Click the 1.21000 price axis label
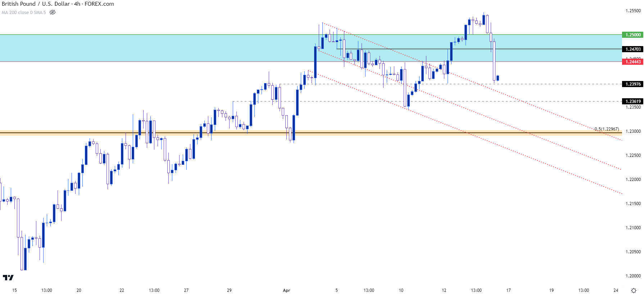 click(x=633, y=228)
